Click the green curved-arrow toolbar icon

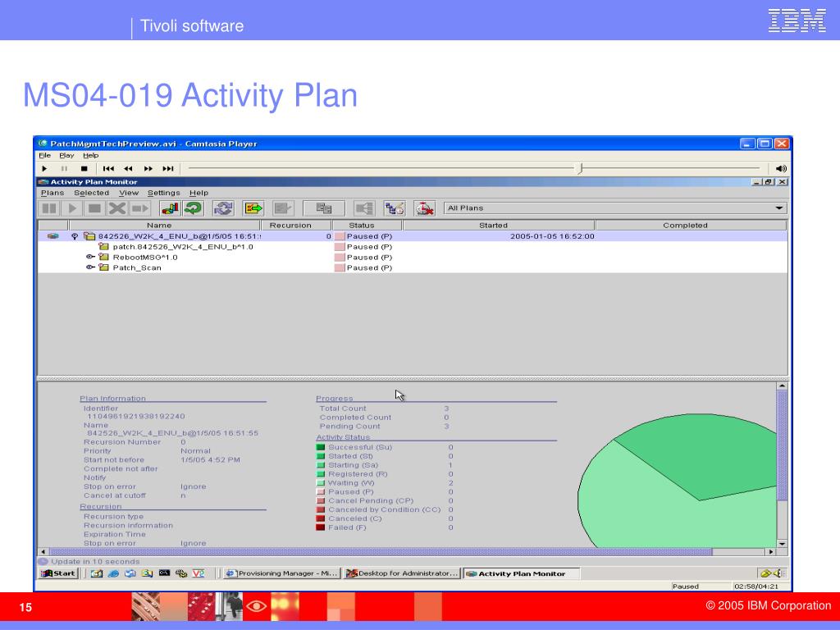pyautogui.click(x=194, y=208)
